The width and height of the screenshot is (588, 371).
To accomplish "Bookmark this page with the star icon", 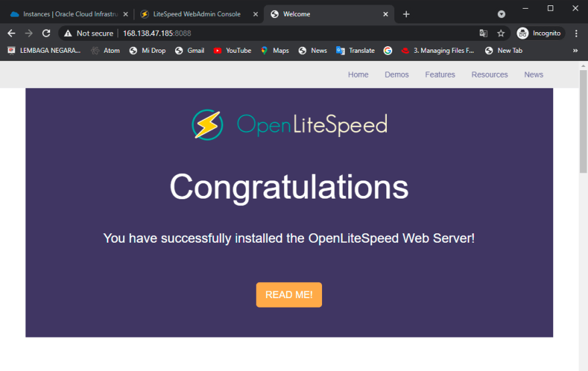I will (500, 33).
